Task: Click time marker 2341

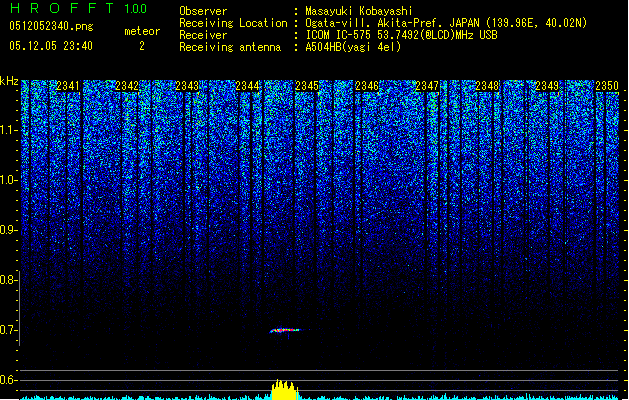Action: 68,86
